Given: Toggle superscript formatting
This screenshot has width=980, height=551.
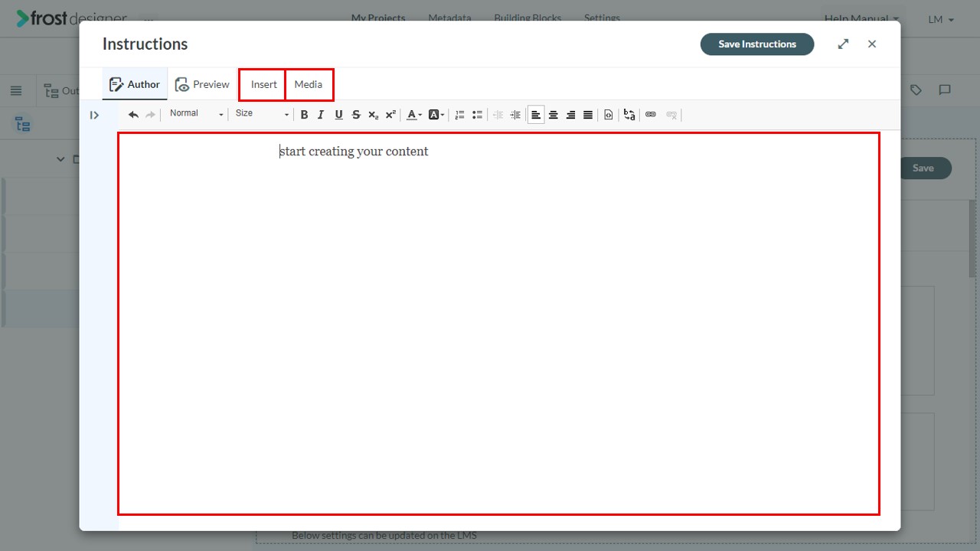Looking at the screenshot, I should (x=390, y=115).
